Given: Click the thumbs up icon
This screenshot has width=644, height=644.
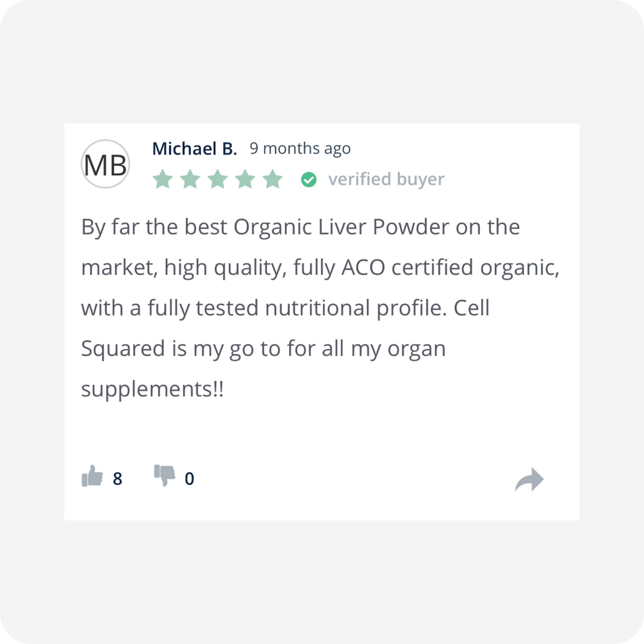Looking at the screenshot, I should click(x=92, y=476).
